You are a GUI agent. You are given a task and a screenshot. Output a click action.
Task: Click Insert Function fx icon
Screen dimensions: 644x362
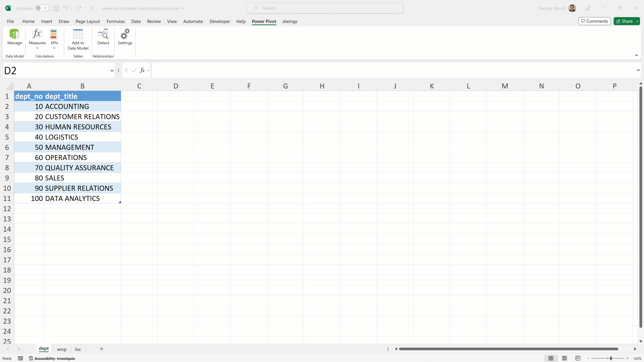coord(142,70)
